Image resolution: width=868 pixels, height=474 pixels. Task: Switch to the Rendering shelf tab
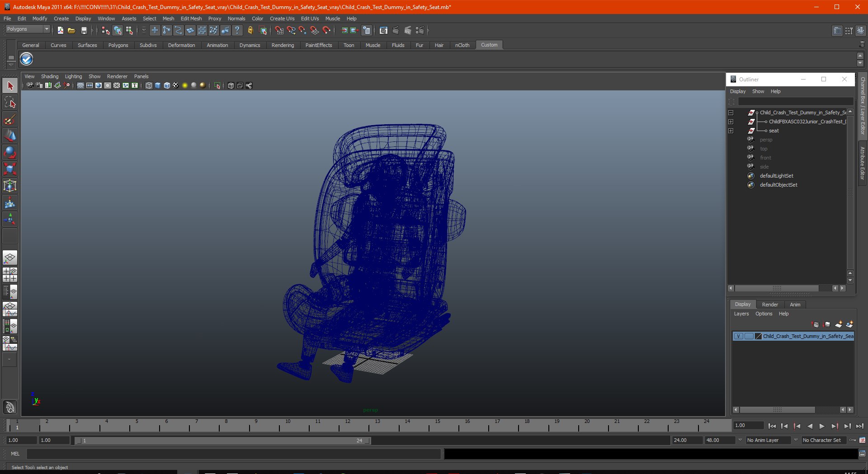pos(283,45)
